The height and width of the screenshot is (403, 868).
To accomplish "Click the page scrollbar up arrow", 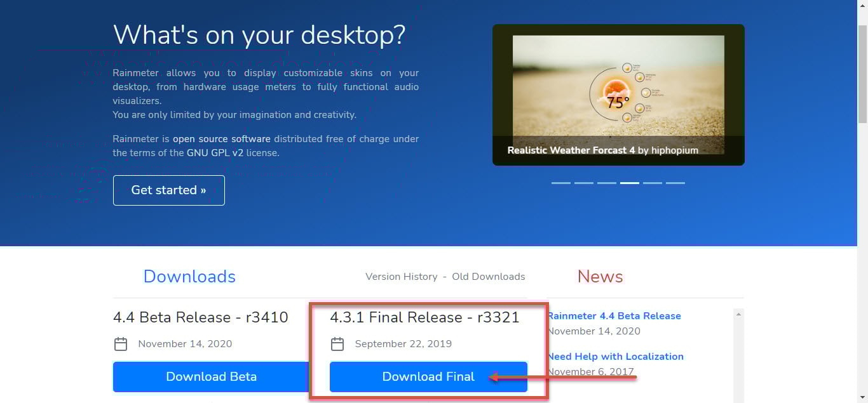I will click(862, 6).
